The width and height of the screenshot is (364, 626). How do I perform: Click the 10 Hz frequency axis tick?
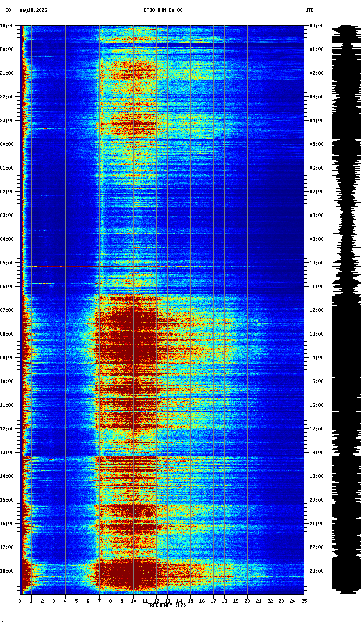[133, 601]
